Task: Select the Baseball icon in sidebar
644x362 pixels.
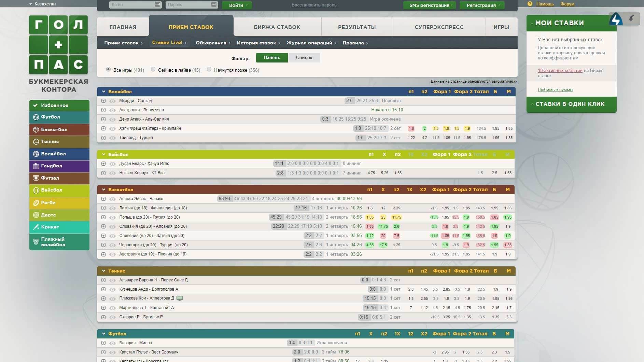Action: (x=36, y=190)
